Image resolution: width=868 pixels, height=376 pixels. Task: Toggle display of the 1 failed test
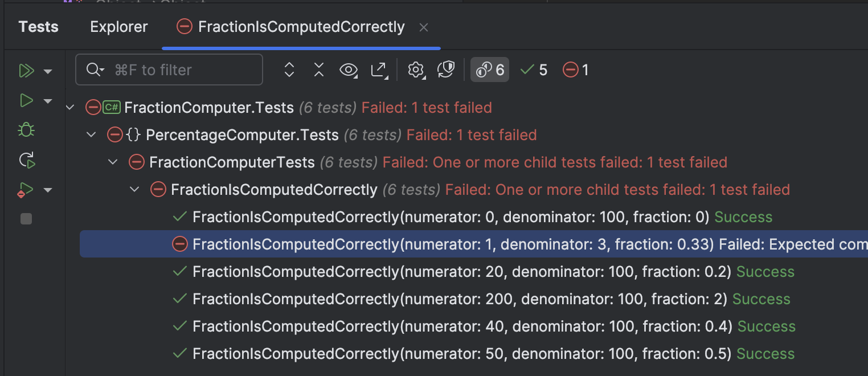tap(575, 70)
